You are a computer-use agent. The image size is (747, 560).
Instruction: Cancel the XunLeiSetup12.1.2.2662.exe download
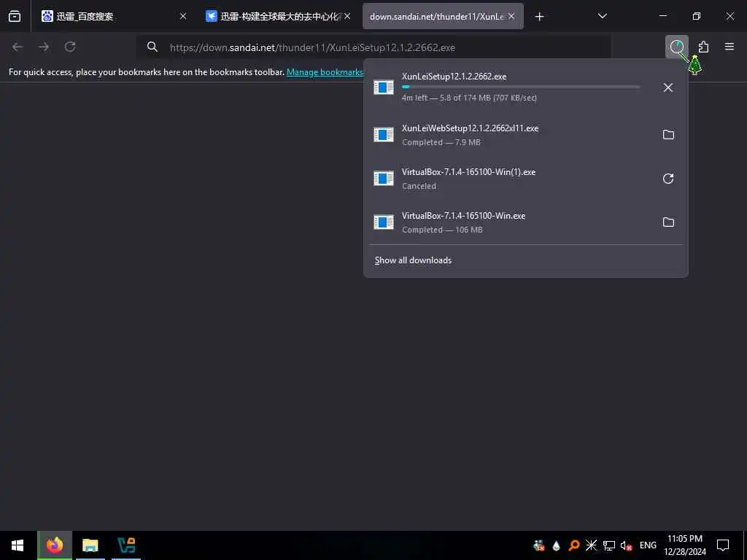click(x=668, y=87)
